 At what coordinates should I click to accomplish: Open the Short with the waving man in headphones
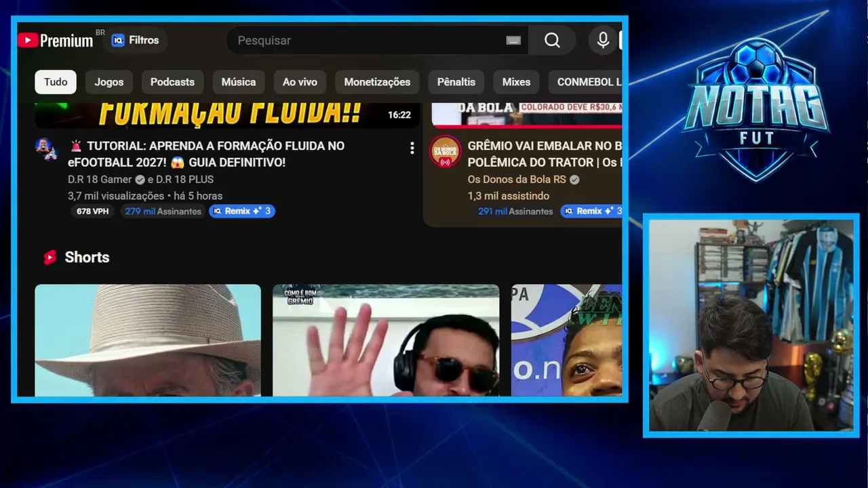point(386,340)
